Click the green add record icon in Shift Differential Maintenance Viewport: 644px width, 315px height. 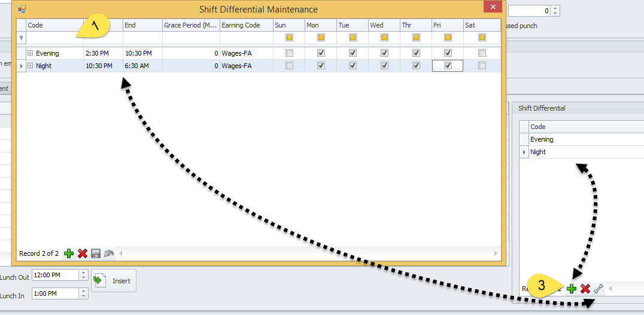pos(69,254)
